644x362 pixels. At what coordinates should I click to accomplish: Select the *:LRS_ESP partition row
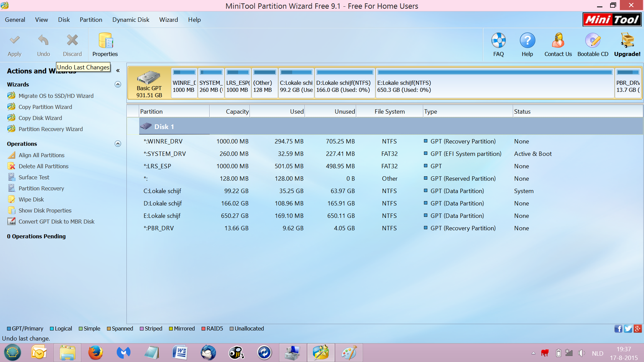point(391,166)
